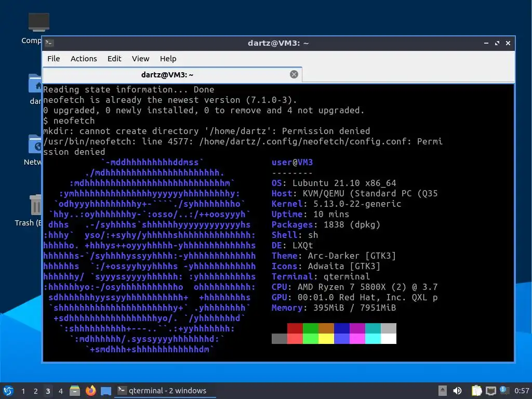
Task: Select the dartz home folder desktop icon
Action: [x=36, y=89]
